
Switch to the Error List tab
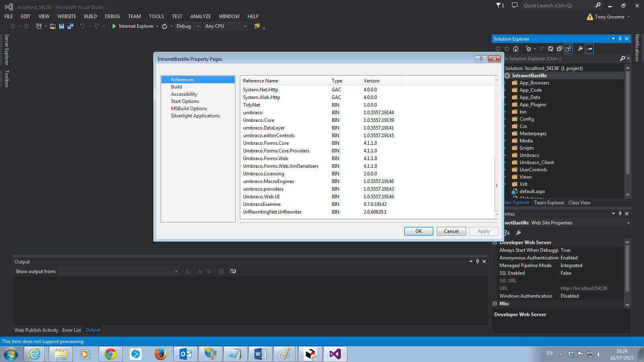tap(72, 330)
